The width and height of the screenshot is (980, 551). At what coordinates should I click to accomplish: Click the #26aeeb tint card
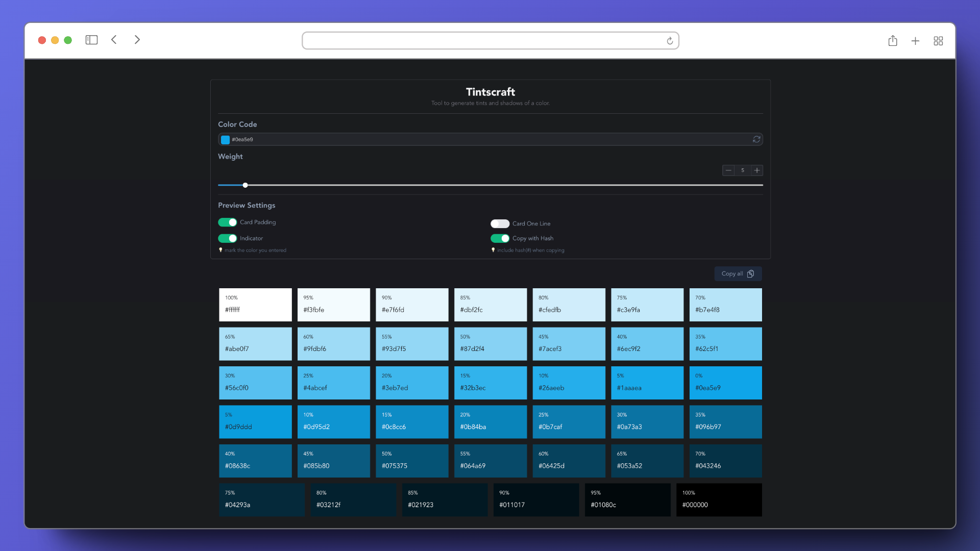point(569,383)
